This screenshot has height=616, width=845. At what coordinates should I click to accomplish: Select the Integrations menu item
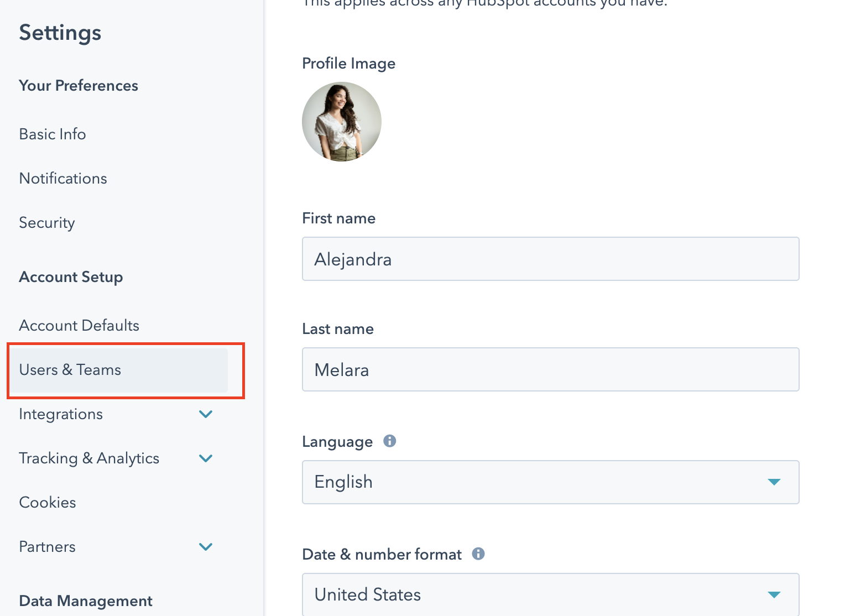(x=61, y=414)
